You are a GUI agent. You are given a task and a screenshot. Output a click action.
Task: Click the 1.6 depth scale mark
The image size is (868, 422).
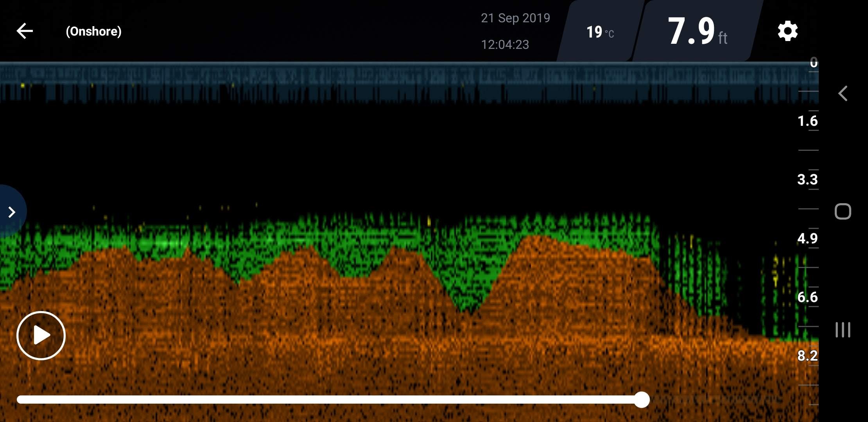pyautogui.click(x=807, y=121)
